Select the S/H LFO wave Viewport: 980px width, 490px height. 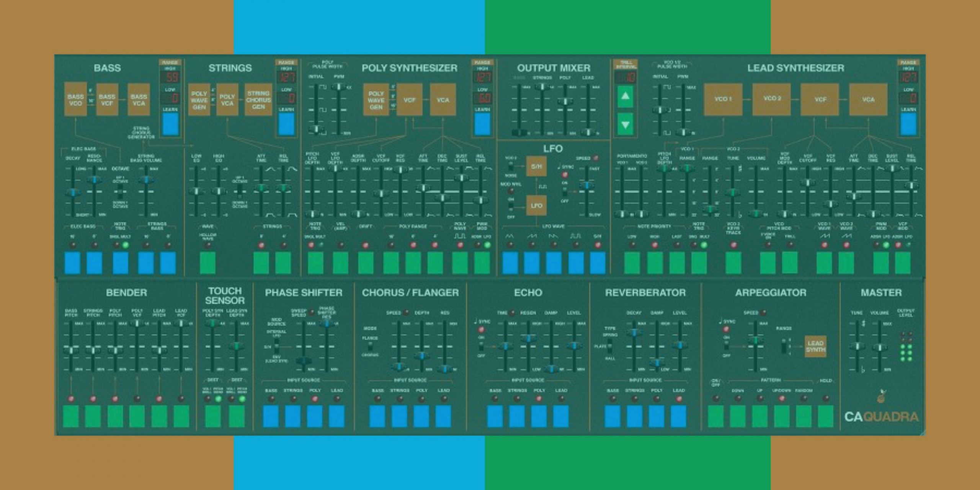pyautogui.click(x=599, y=264)
